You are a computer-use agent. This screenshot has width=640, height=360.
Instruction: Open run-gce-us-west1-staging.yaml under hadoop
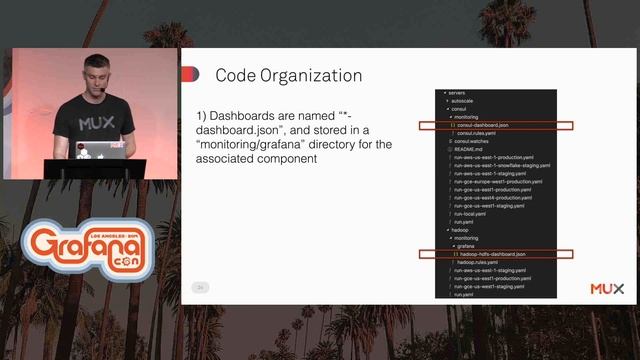(x=489, y=287)
